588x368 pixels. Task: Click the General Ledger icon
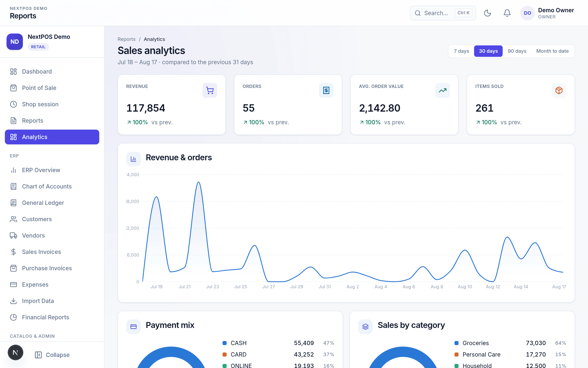click(x=13, y=203)
